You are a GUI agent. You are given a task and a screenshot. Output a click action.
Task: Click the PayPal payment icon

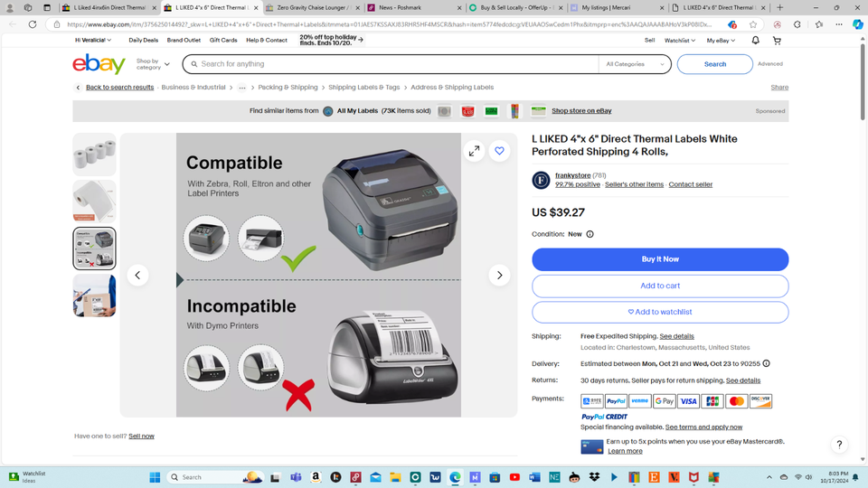pyautogui.click(x=616, y=401)
